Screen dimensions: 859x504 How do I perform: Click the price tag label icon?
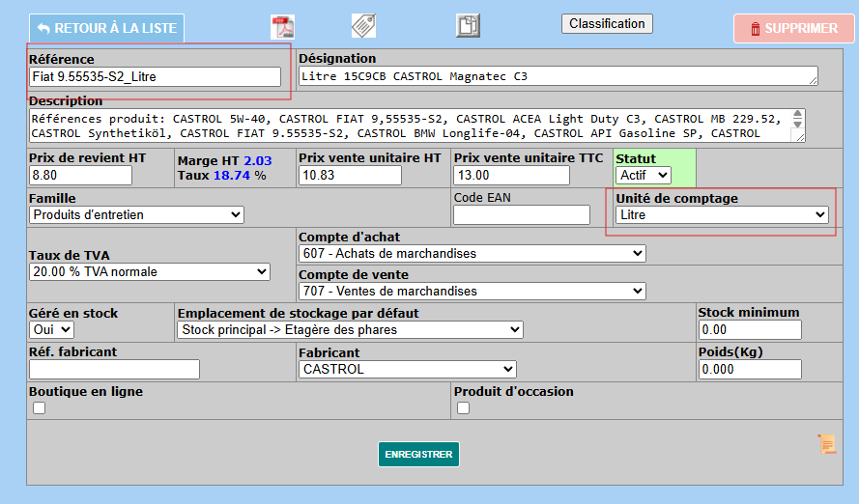(363, 26)
